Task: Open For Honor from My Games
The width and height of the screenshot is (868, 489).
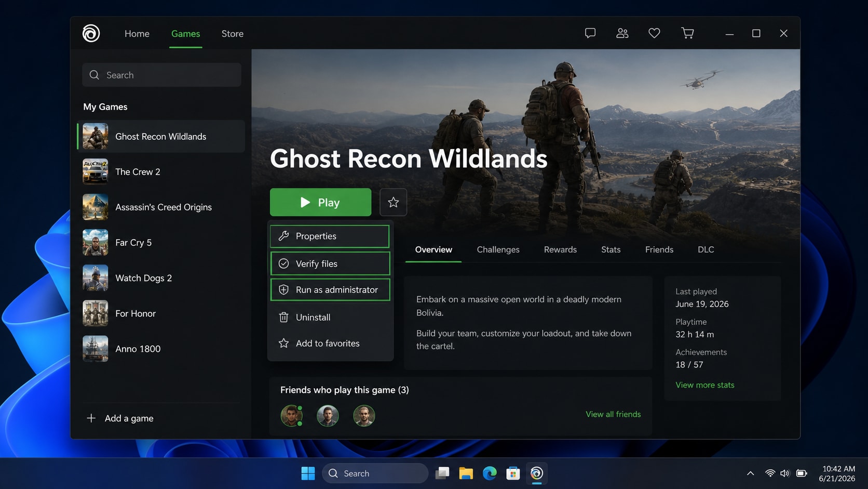Action: pyautogui.click(x=161, y=313)
